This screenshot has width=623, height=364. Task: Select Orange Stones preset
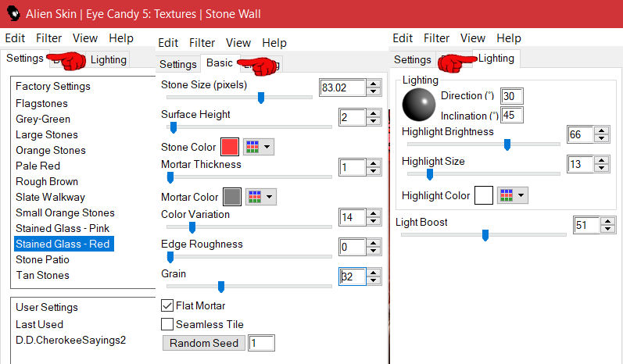coord(51,150)
